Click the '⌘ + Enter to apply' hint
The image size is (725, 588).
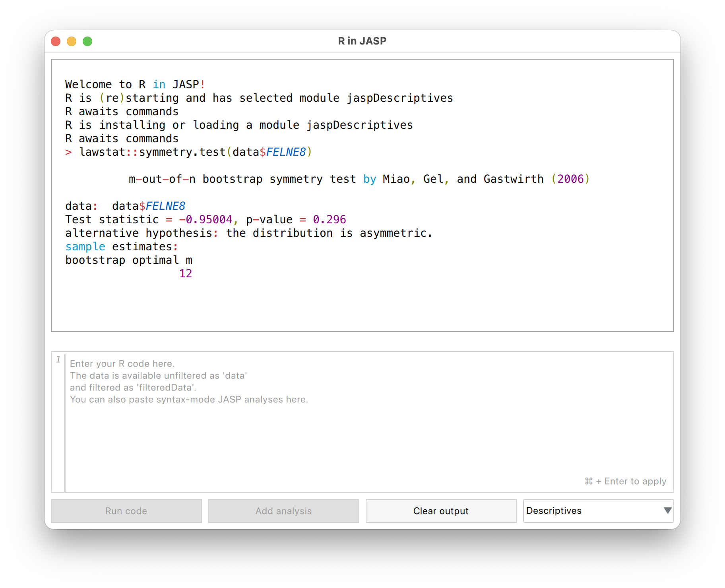[x=625, y=481]
